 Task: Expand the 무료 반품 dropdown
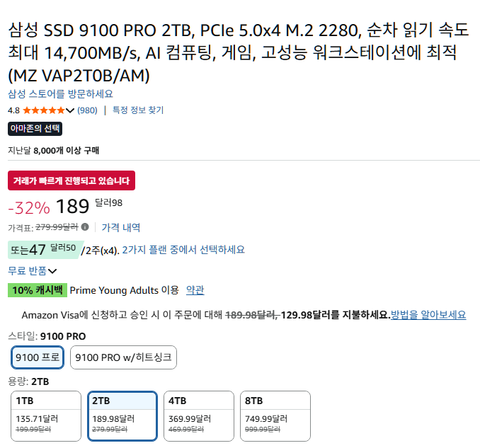(x=32, y=270)
